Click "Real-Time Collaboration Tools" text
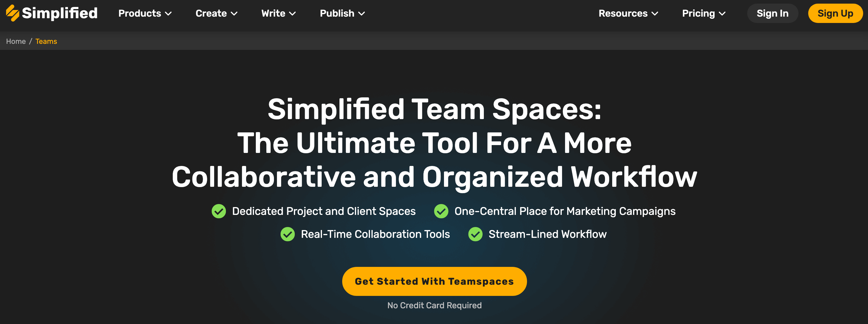The image size is (868, 324). (x=375, y=234)
